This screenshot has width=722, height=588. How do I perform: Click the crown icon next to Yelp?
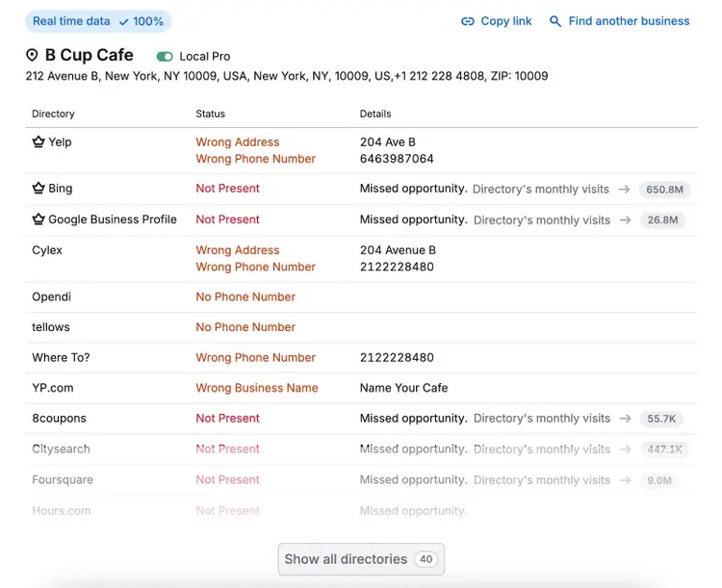pos(39,141)
